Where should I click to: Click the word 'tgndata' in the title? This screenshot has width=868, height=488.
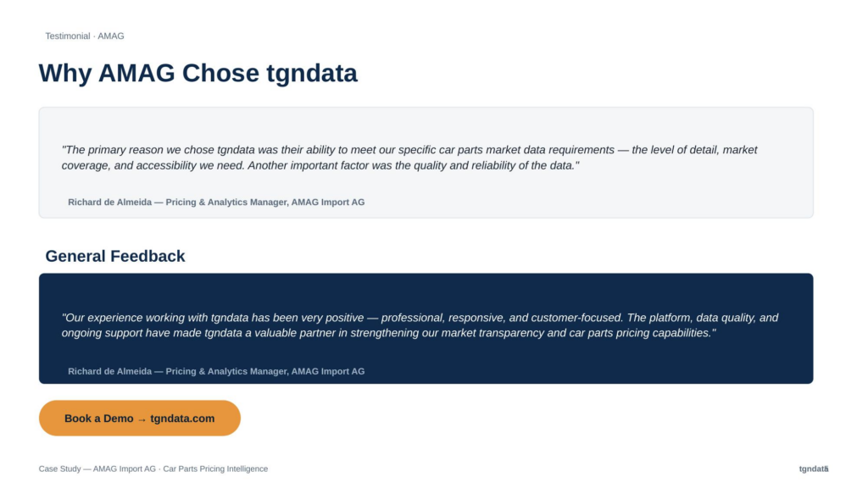click(312, 74)
